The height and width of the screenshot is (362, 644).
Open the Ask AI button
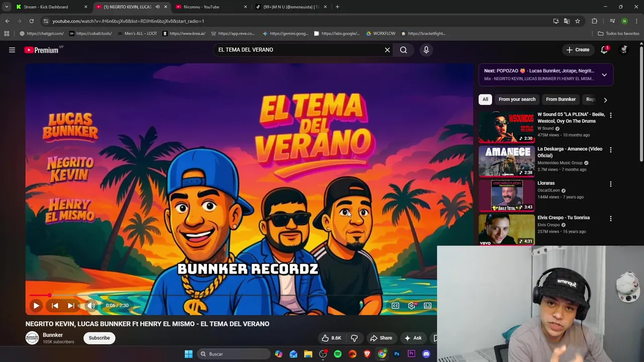click(x=413, y=338)
